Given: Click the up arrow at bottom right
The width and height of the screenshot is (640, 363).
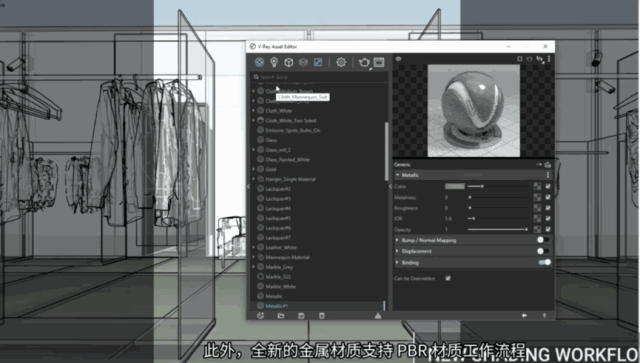Looking at the screenshot, I should click(x=544, y=315).
